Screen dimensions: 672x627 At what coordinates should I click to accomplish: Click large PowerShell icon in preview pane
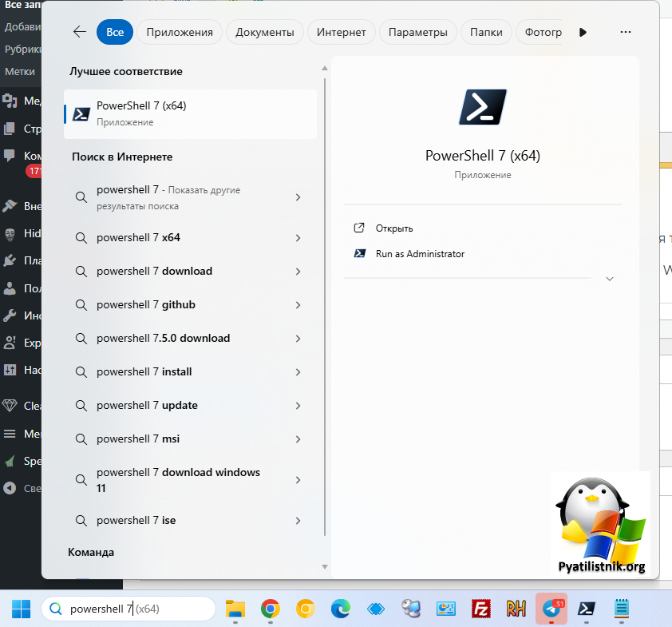pos(483,107)
